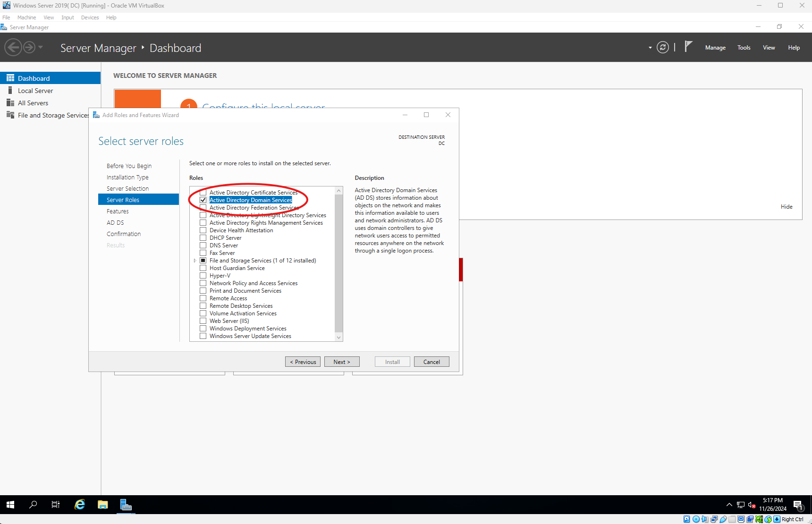
Task: Go to Features wizard step
Action: click(x=118, y=211)
